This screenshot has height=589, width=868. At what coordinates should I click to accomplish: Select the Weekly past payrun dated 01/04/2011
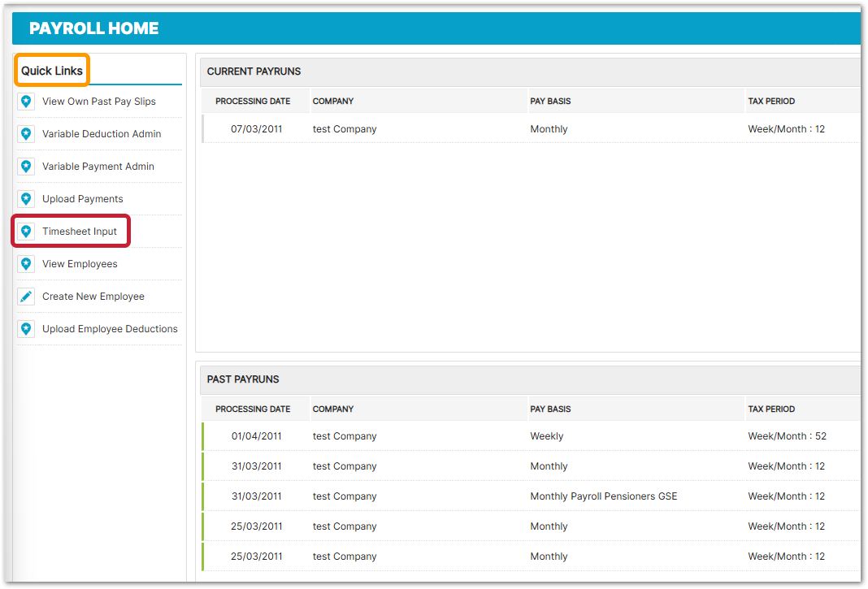pyautogui.click(x=256, y=436)
